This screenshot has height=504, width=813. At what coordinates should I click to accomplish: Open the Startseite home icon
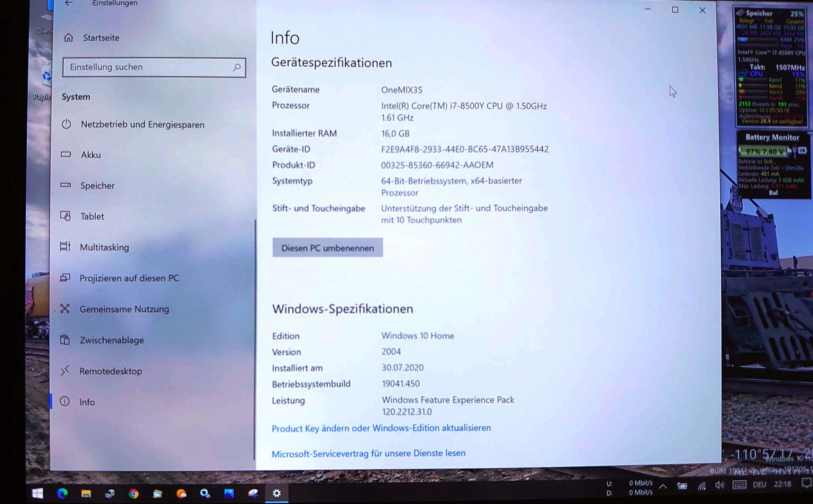pos(69,38)
